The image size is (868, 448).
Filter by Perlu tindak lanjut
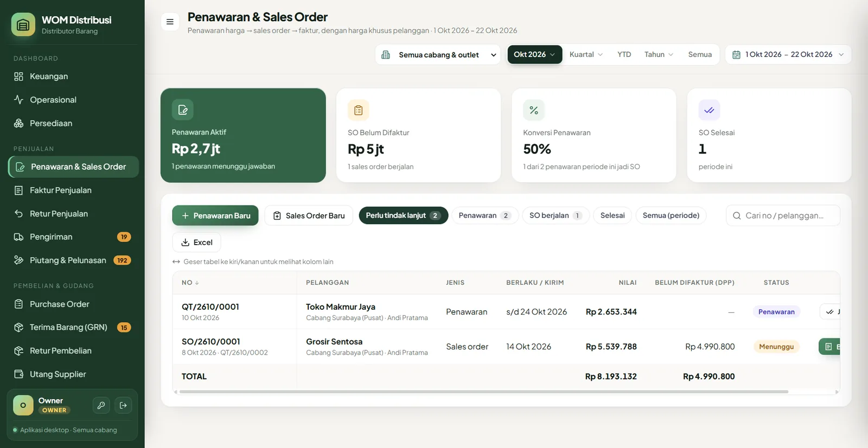(403, 215)
